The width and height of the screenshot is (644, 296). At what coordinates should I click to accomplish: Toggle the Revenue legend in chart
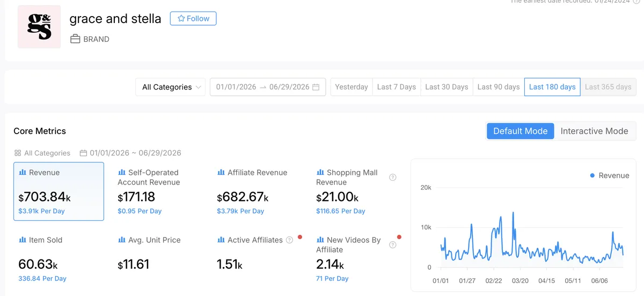[609, 175]
